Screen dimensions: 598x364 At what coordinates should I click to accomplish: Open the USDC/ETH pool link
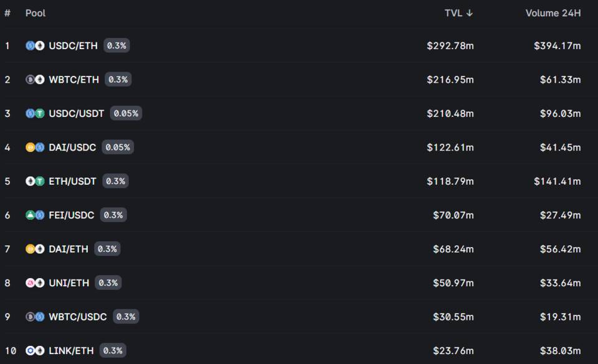(x=73, y=45)
